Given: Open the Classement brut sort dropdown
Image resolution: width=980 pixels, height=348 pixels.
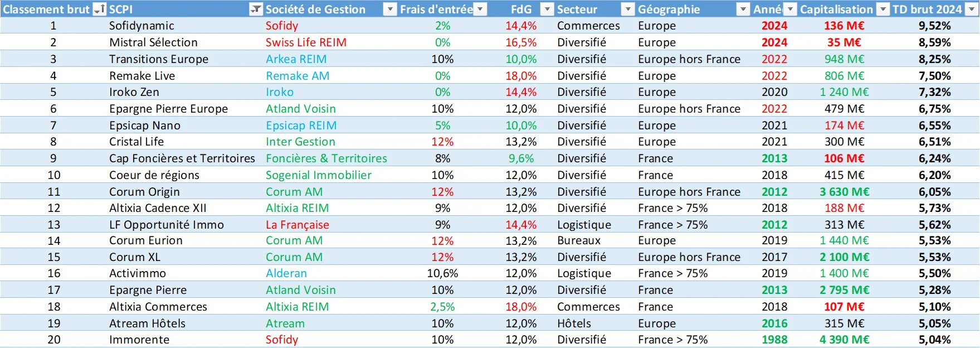Looking at the screenshot, I should tap(99, 9).
